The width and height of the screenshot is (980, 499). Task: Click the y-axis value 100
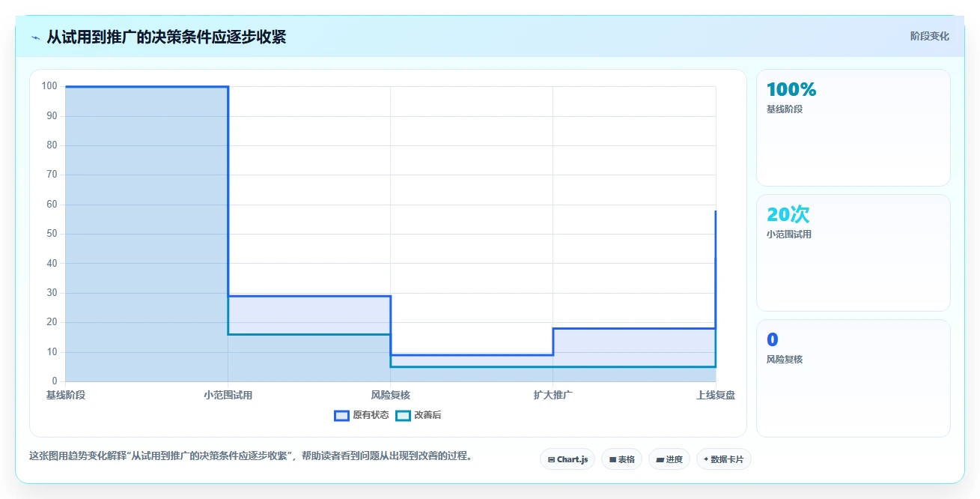(50, 86)
